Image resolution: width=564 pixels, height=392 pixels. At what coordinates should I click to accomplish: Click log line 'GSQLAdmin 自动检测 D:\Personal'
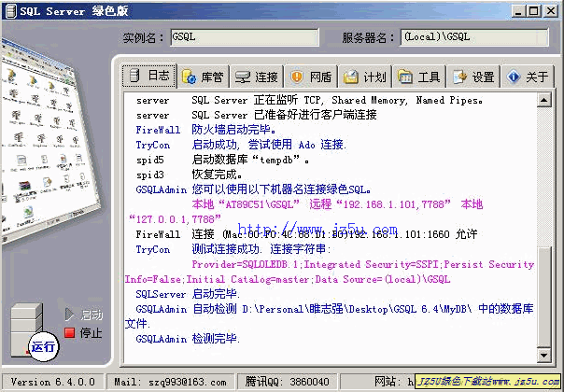tap(334, 309)
